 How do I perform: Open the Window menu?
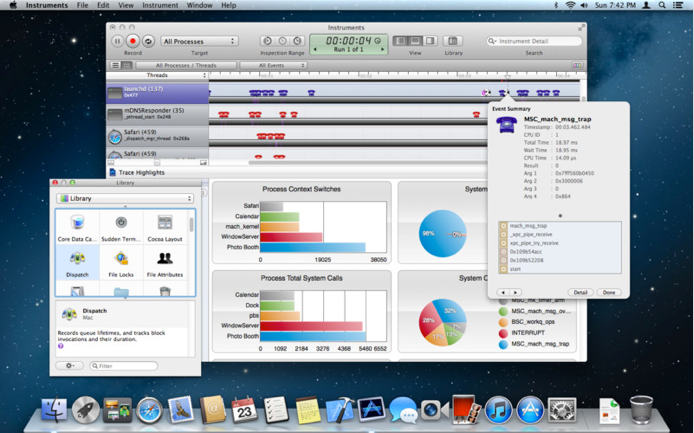click(200, 5)
